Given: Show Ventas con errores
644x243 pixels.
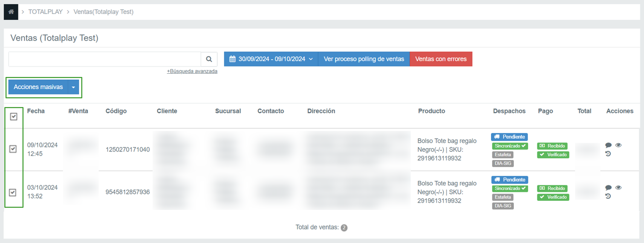Looking at the screenshot, I should [x=441, y=59].
